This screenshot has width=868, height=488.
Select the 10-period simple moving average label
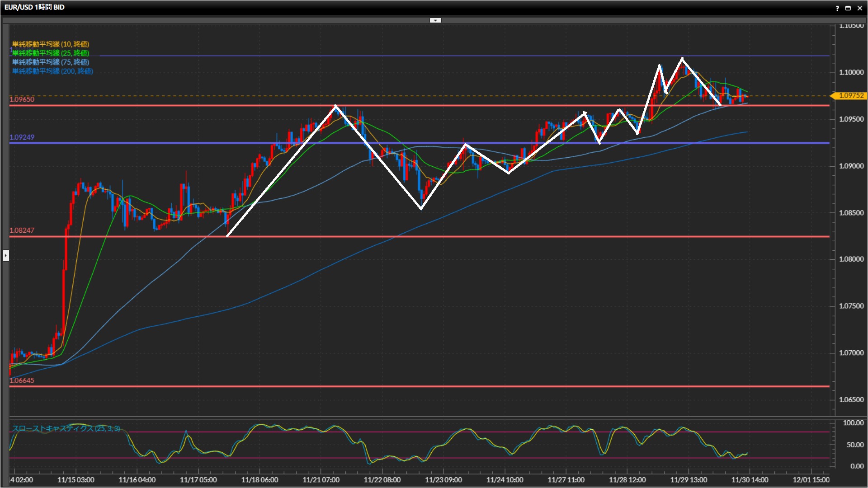click(x=50, y=44)
